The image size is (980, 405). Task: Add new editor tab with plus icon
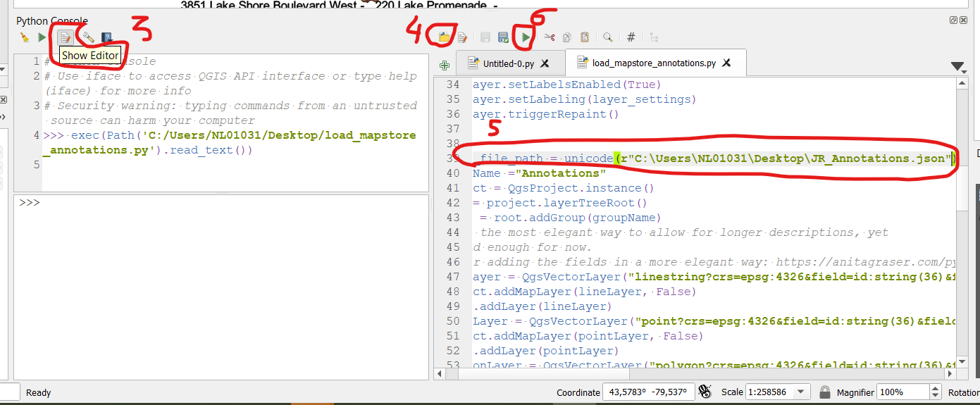click(x=445, y=66)
